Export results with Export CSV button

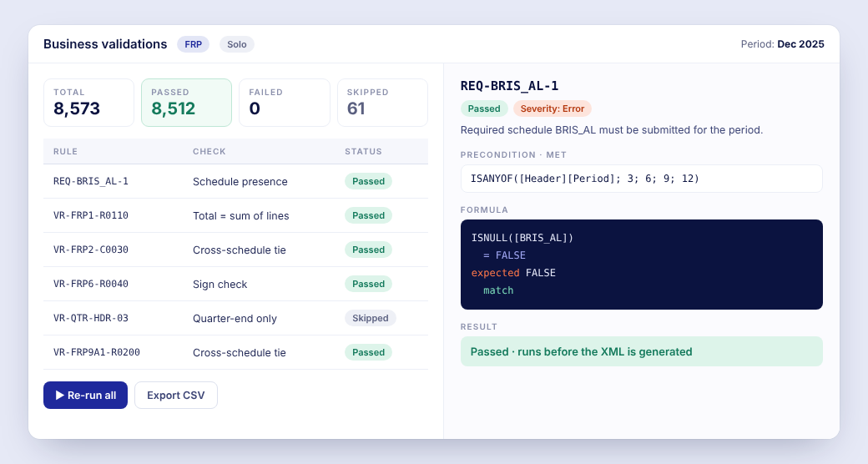[176, 396]
